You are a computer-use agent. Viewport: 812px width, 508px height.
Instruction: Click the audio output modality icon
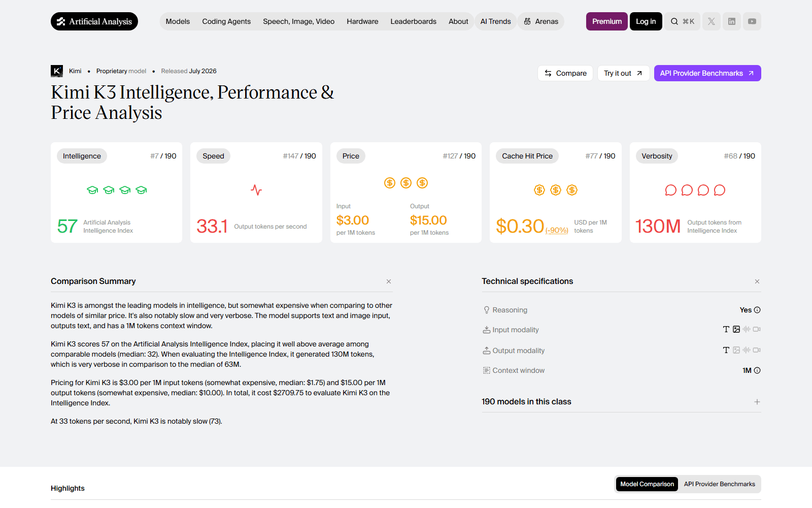[747, 350]
